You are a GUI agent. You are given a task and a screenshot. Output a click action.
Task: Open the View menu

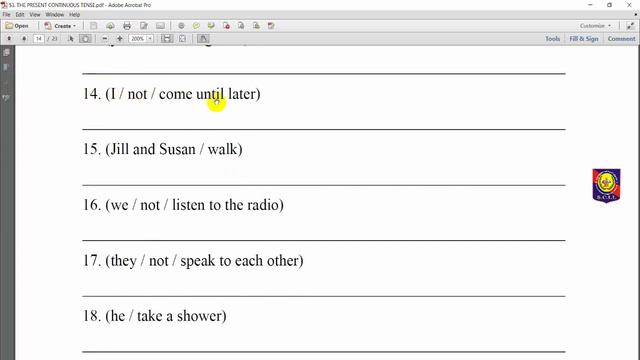35,14
